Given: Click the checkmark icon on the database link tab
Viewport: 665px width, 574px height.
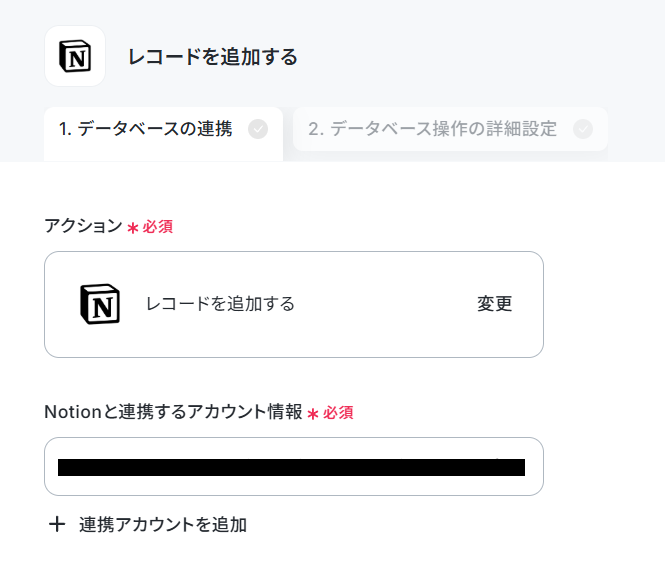Looking at the screenshot, I should pyautogui.click(x=258, y=129).
